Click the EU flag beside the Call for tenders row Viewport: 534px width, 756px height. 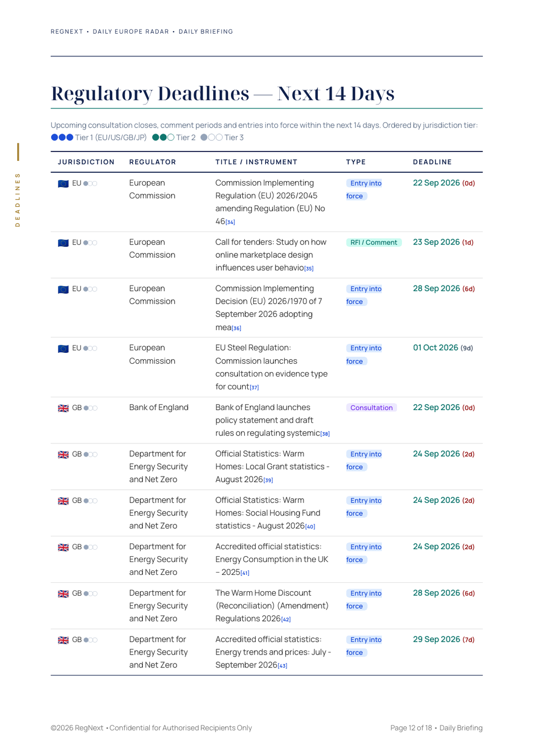click(63, 243)
